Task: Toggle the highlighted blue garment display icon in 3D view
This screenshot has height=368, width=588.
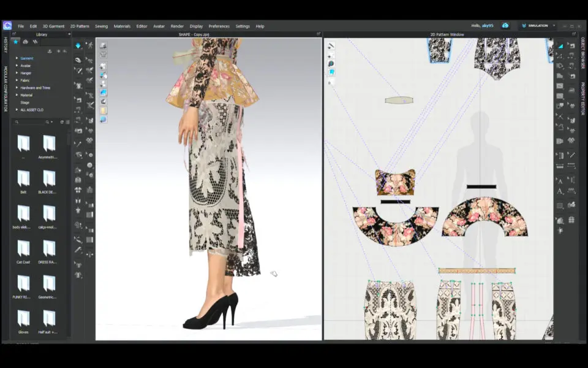Action: point(104,93)
